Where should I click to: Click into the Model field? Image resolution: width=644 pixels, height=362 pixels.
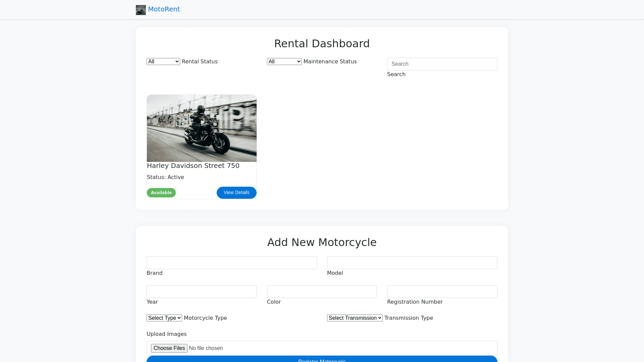tap(412, 263)
